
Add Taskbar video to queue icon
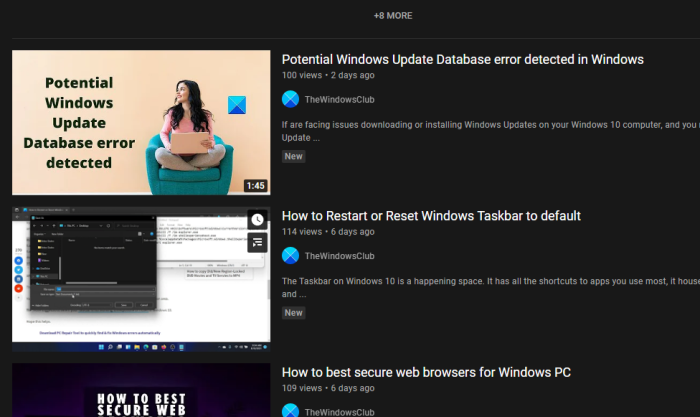257,242
